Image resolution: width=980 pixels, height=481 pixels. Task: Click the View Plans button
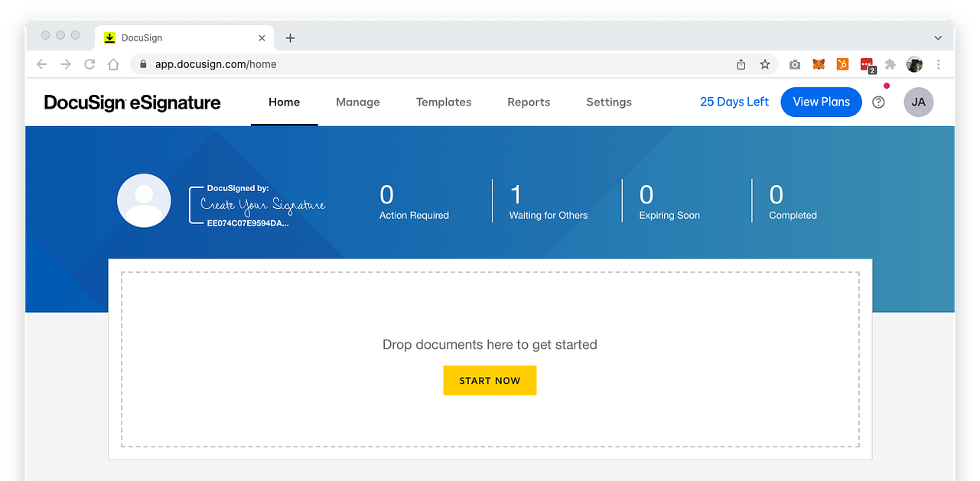(x=821, y=102)
